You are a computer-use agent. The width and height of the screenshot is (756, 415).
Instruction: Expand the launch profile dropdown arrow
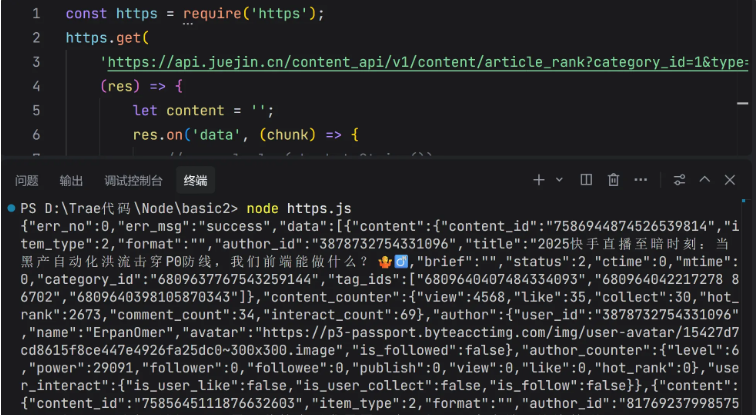click(559, 180)
